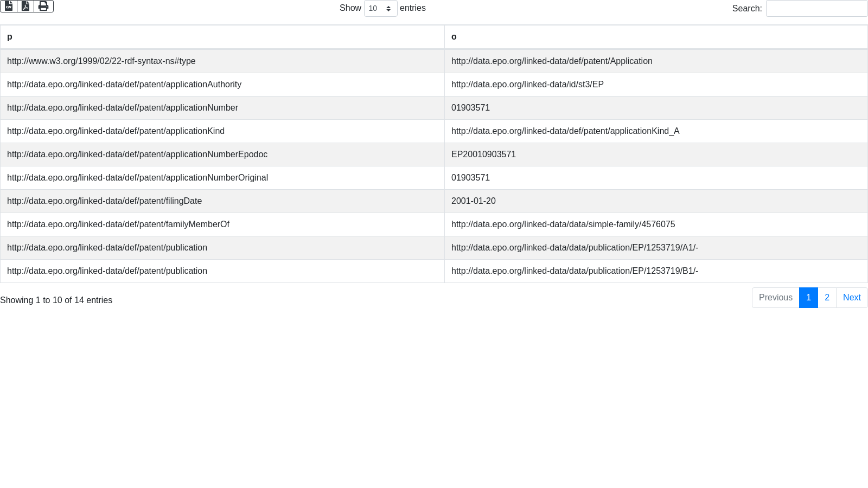Click the Next pagination button
The height and width of the screenshot is (488, 868).
[x=851, y=298]
